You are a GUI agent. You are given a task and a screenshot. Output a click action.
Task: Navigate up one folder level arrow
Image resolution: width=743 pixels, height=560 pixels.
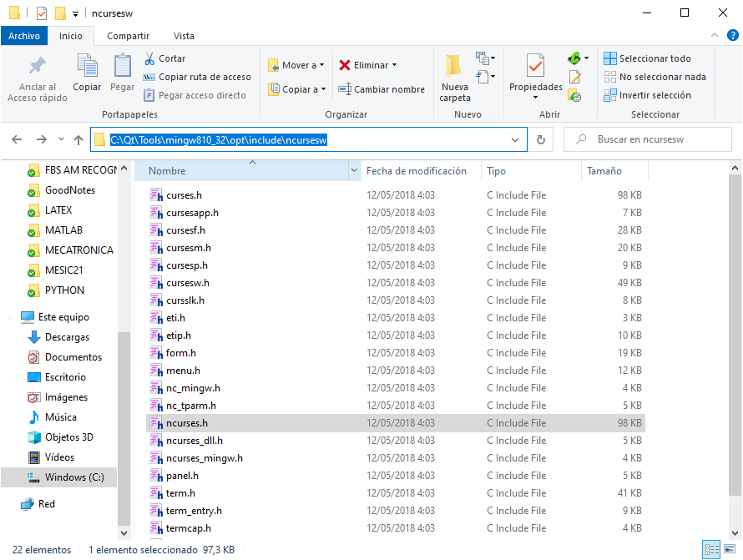[78, 140]
